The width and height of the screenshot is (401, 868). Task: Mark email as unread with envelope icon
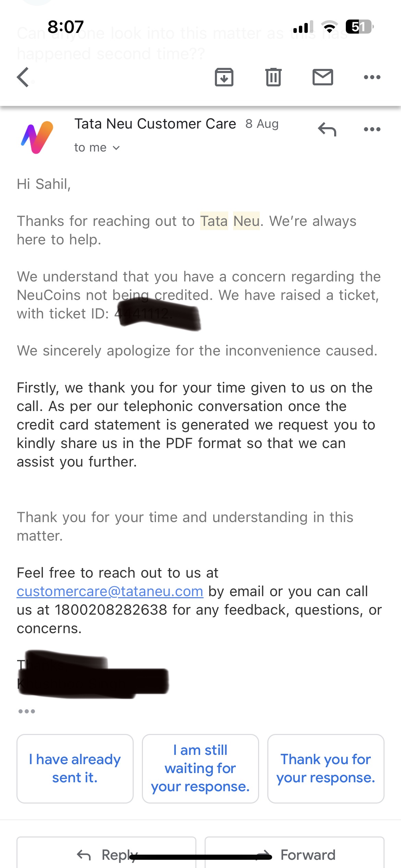(323, 77)
